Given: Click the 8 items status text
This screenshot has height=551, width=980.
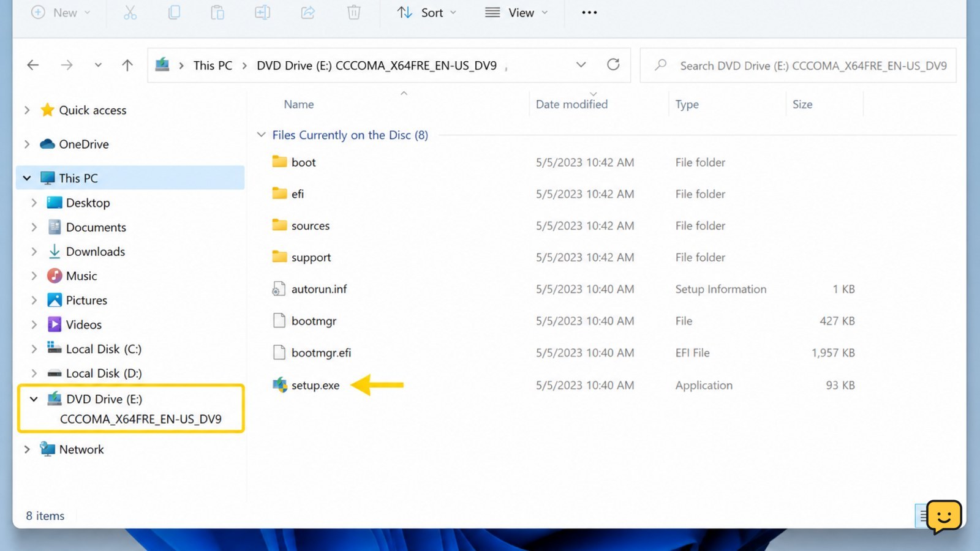Looking at the screenshot, I should coord(45,515).
